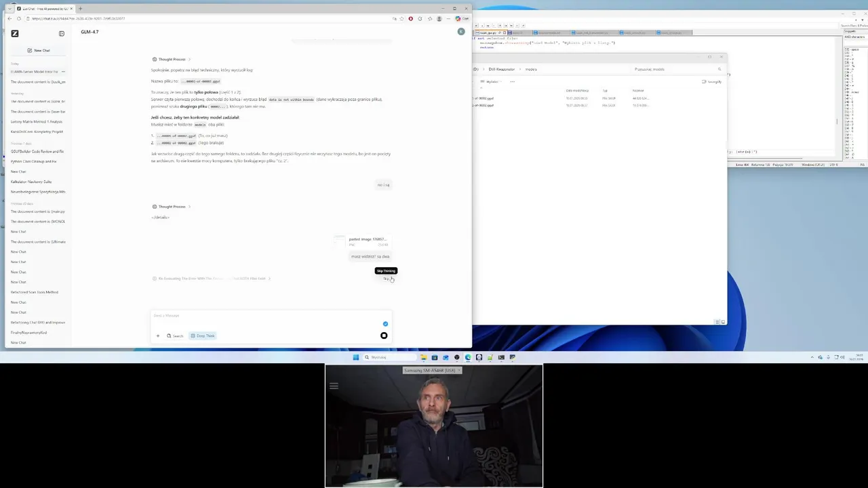The height and width of the screenshot is (488, 868).
Task: Open the browser tab list dropdown
Action: pyautogui.click(x=10, y=9)
